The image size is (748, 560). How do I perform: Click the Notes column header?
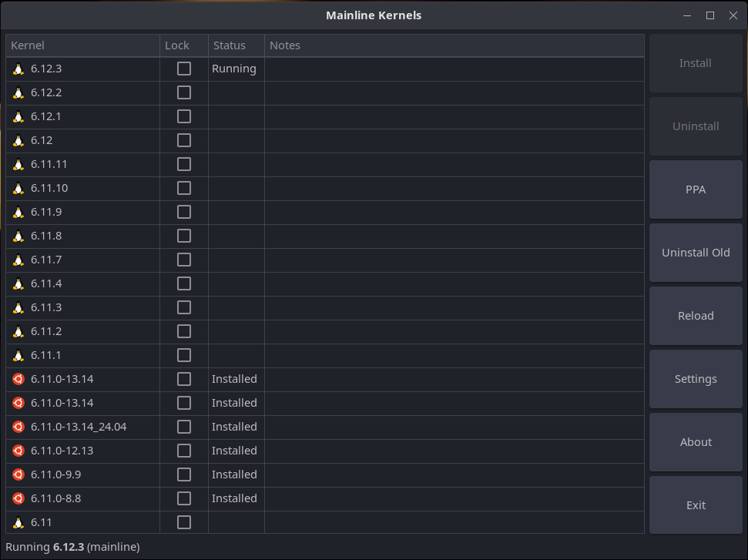tap(454, 45)
